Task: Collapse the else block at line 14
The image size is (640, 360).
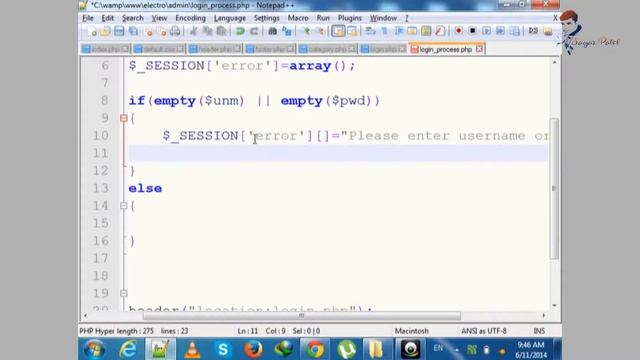Action: click(x=124, y=206)
